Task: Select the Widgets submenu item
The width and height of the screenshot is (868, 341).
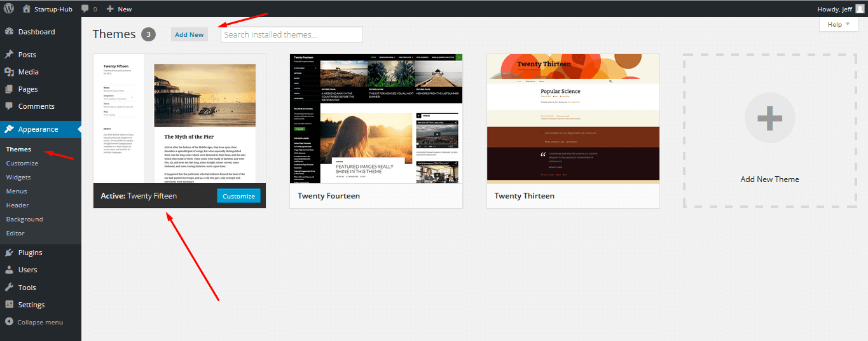Action: click(18, 177)
